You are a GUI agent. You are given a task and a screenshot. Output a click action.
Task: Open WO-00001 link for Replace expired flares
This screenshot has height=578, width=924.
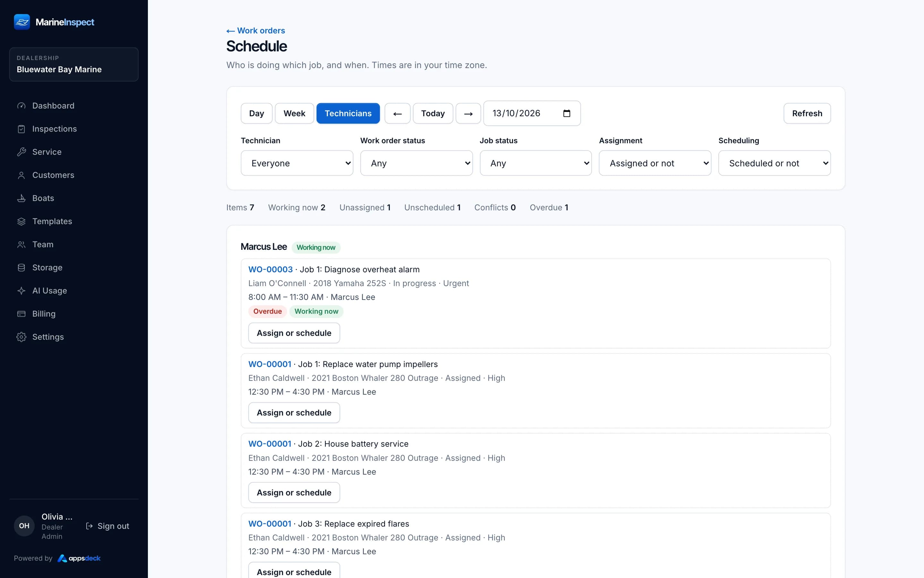269,524
